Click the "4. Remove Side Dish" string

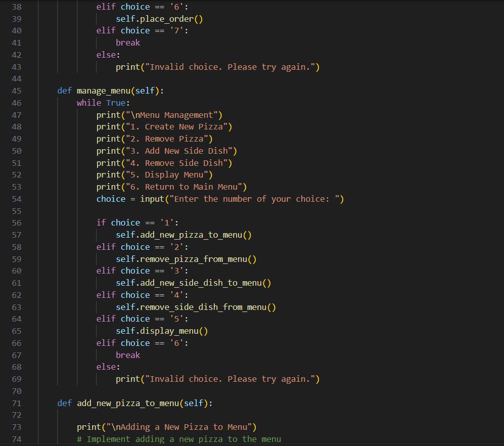[176, 163]
